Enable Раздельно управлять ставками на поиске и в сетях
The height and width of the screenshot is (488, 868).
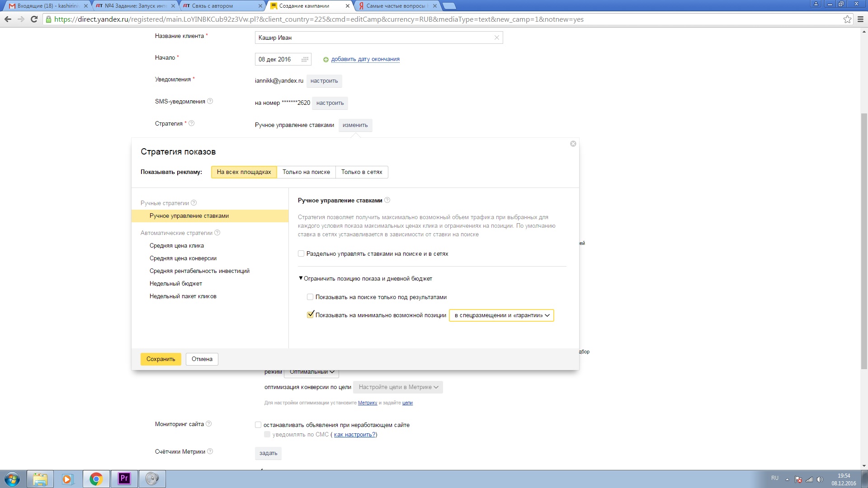[x=301, y=253]
